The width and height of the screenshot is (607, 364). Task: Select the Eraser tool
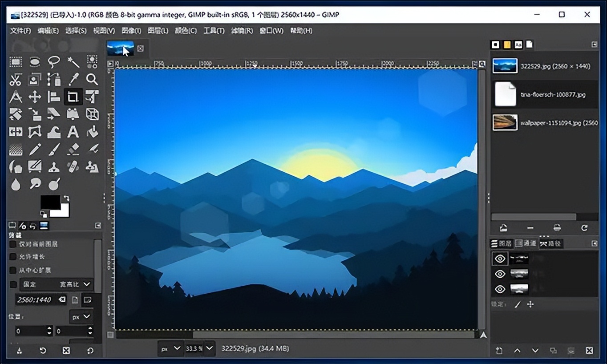pyautogui.click(x=73, y=149)
